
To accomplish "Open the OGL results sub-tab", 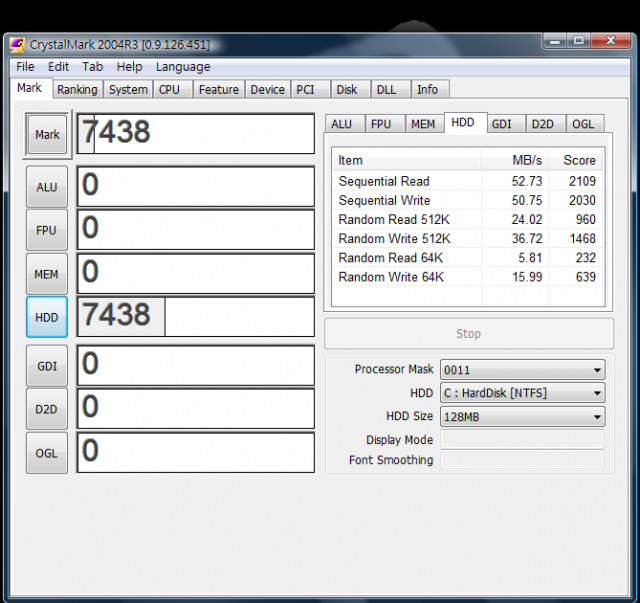I will (x=585, y=124).
